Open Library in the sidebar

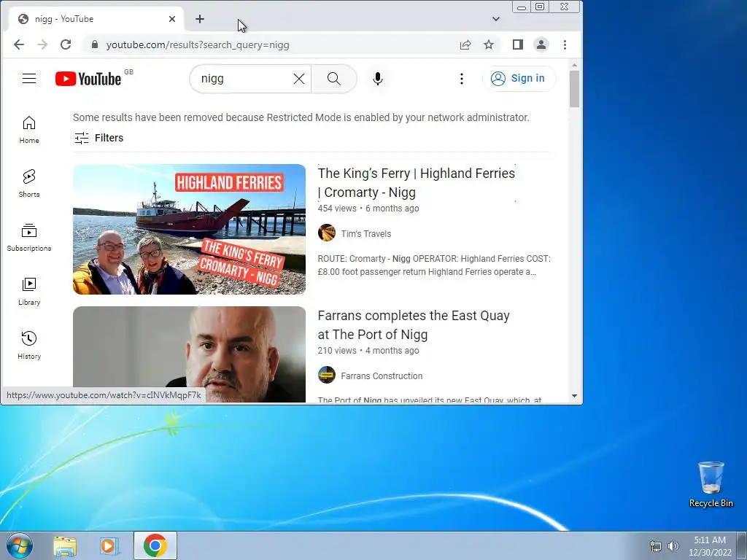point(29,292)
